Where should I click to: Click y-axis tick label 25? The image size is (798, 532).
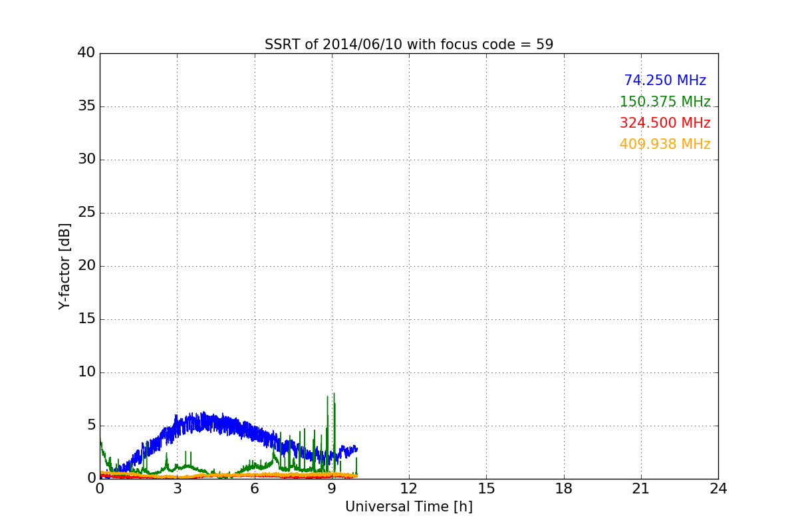tap(86, 213)
